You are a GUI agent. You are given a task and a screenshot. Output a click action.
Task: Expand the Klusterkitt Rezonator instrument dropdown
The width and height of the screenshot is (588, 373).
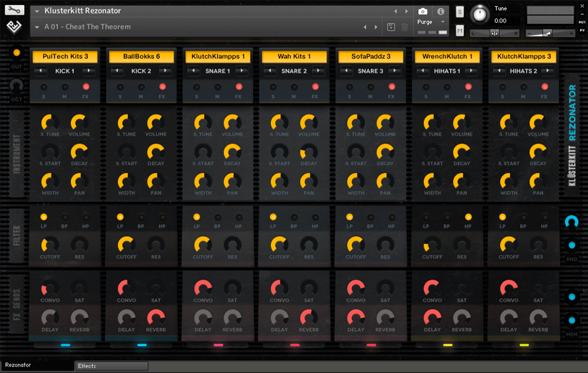click(x=37, y=11)
